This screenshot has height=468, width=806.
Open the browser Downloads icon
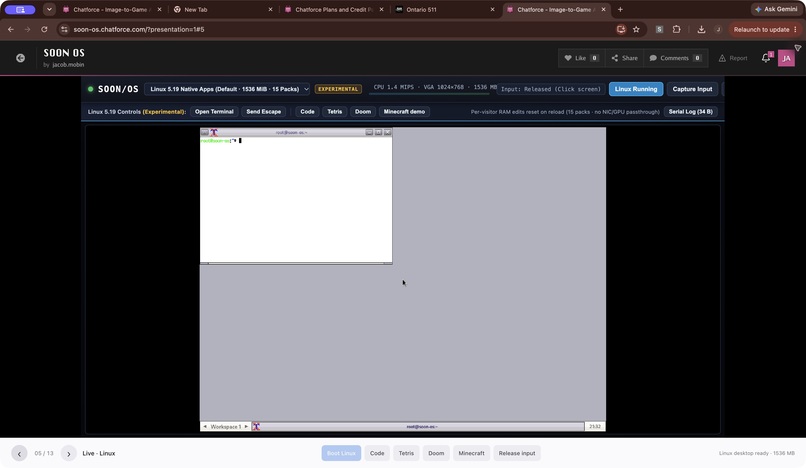tap(701, 29)
